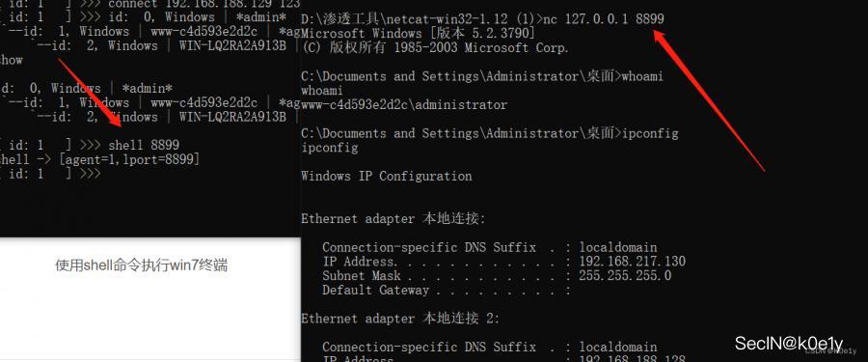This screenshot has width=868, height=362.
Task: Click the red arrow pointing at nc command
Action: click(x=709, y=100)
